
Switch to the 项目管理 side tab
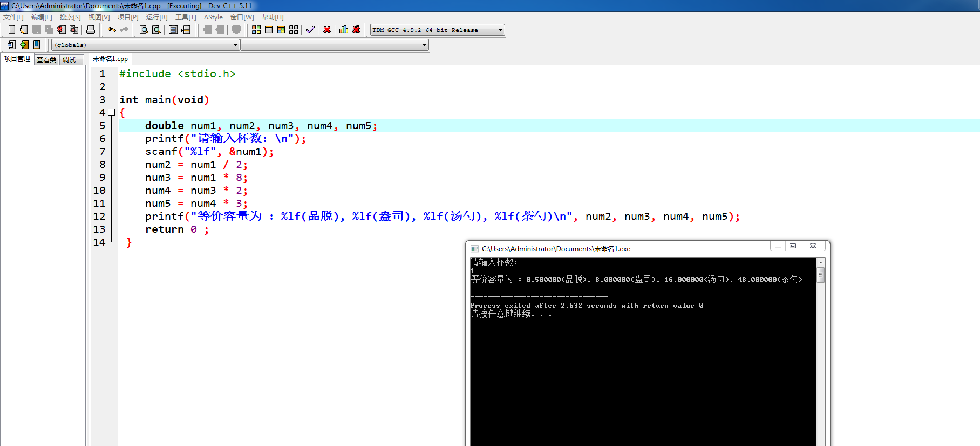coord(17,59)
